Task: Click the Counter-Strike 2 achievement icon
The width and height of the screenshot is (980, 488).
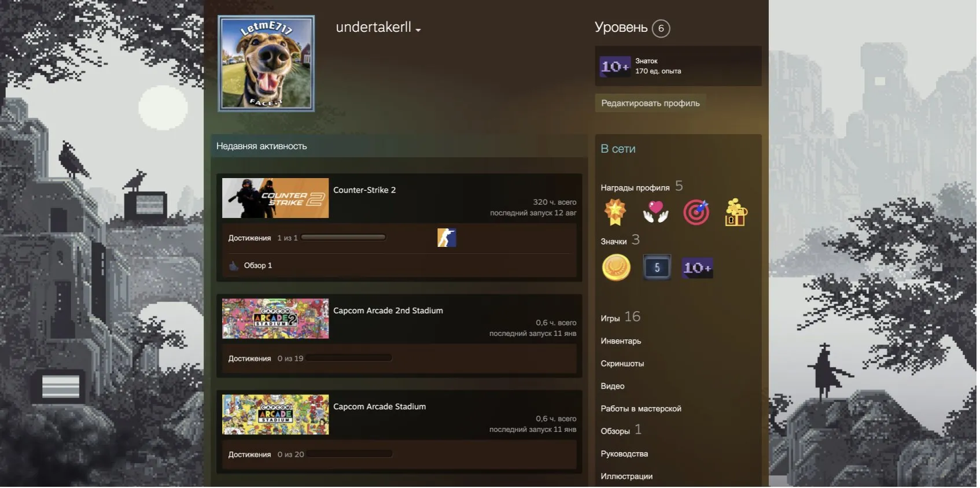Action: (447, 238)
